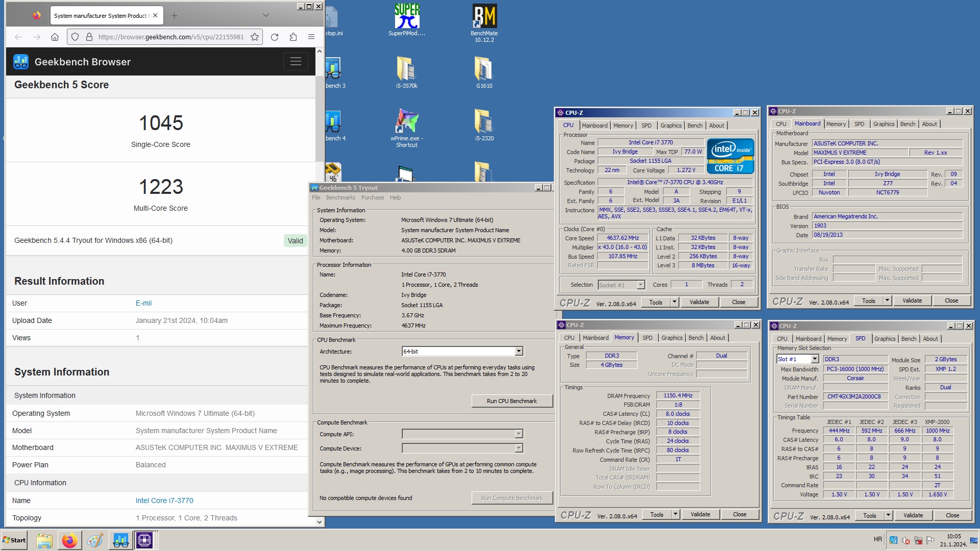Select wPrime.exe shortcut icon
This screenshot has height=551, width=980.
[x=407, y=128]
